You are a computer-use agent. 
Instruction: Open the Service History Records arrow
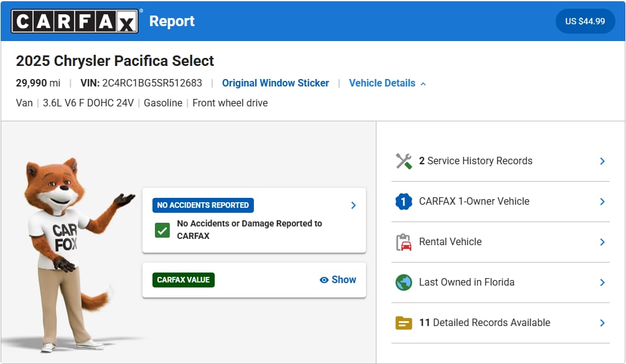[x=602, y=161]
